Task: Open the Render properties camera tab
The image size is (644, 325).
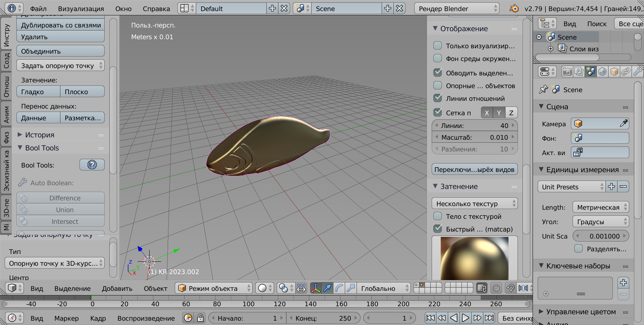Action: point(567,72)
